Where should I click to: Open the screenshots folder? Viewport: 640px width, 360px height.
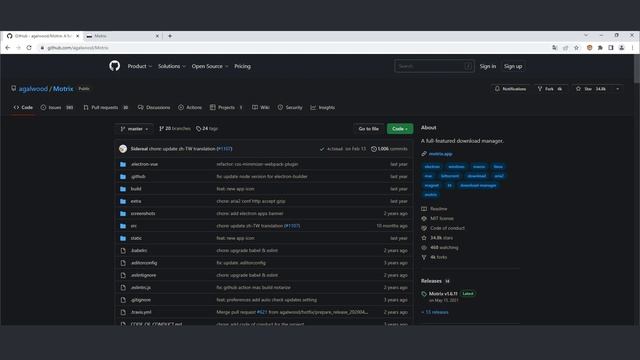coord(143,213)
